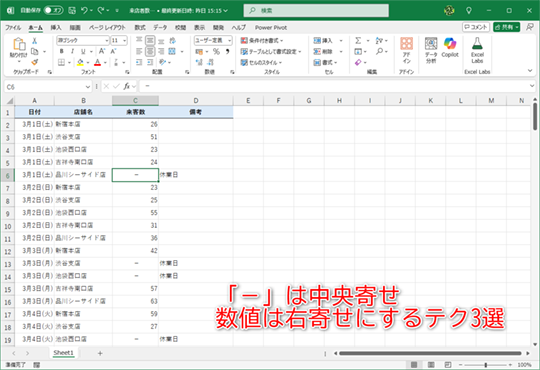
Task: Open the Format as Table (テーブルとして書式設定) dropdown
Action: point(271,51)
